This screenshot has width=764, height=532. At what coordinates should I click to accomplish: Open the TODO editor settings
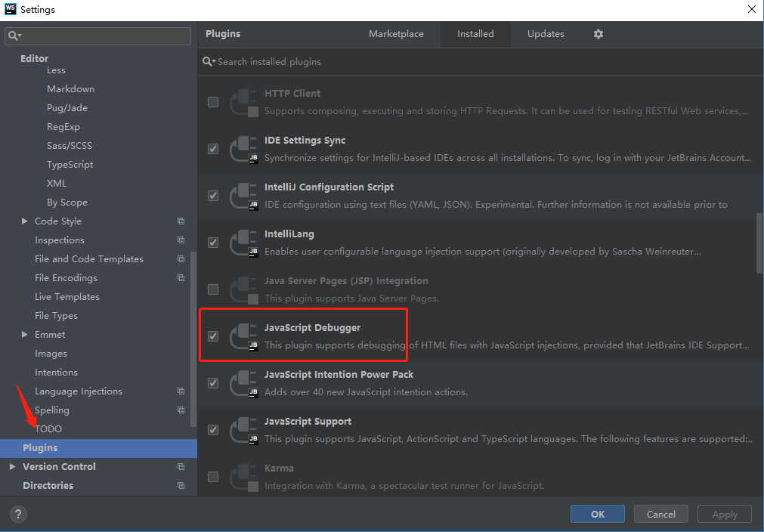tap(48, 428)
